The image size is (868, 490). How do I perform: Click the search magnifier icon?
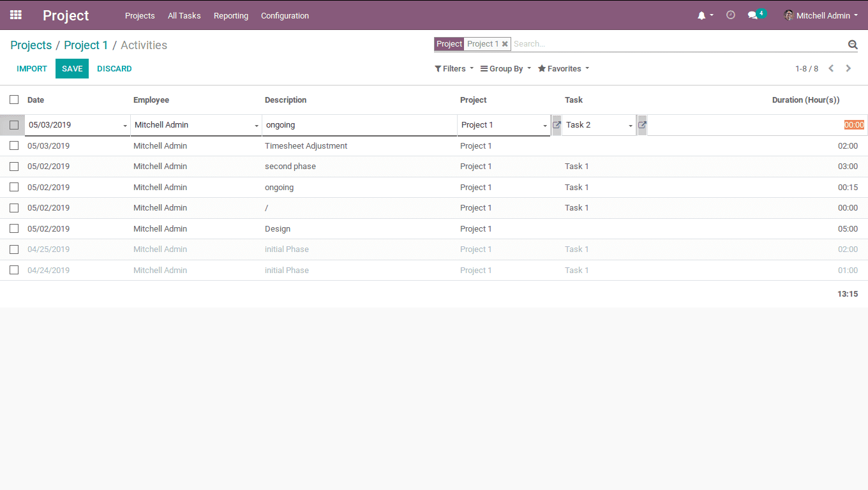click(x=853, y=44)
